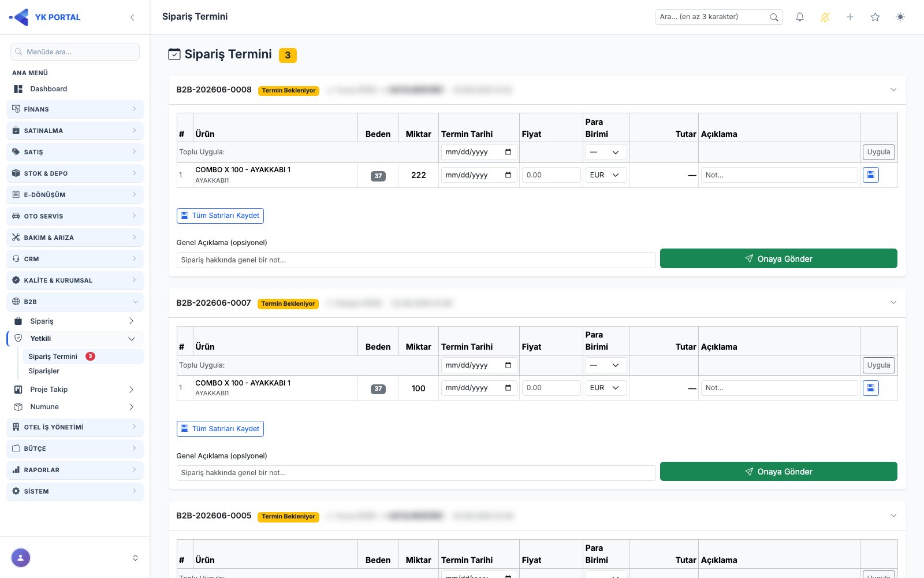Open the Dashboard menu item
The image size is (924, 578).
coord(75,89)
